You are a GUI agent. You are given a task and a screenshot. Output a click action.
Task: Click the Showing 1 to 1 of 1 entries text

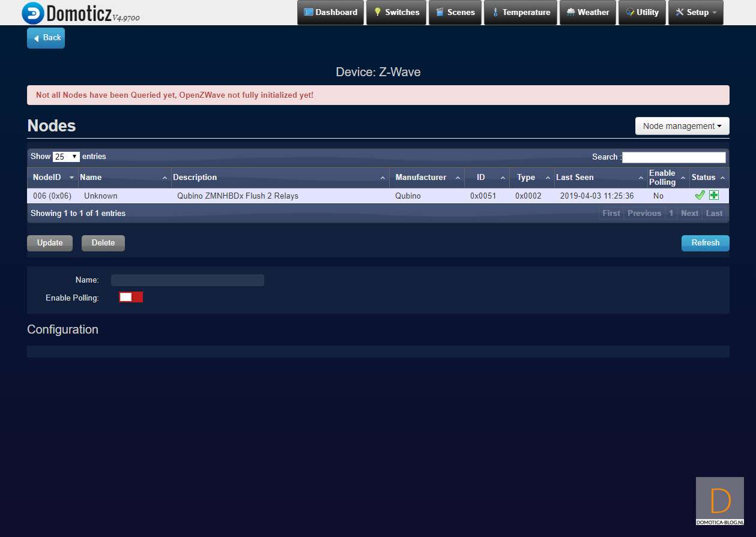pos(78,213)
